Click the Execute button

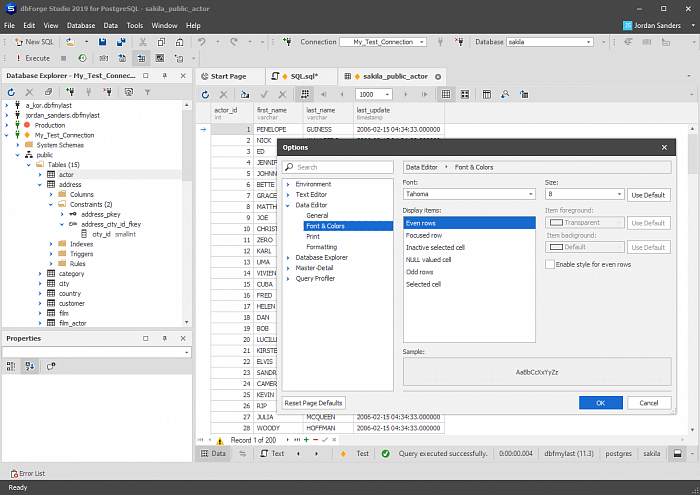coord(33,58)
